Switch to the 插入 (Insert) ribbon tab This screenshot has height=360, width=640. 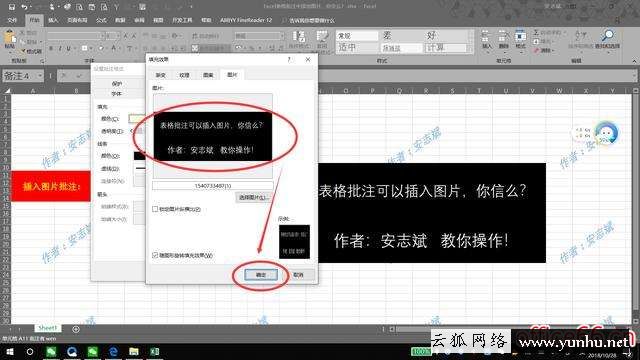pos(53,20)
